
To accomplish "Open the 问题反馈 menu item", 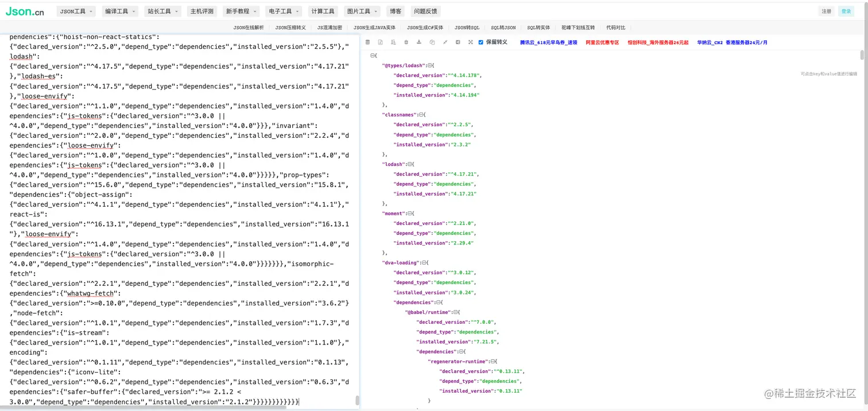I will (425, 11).
